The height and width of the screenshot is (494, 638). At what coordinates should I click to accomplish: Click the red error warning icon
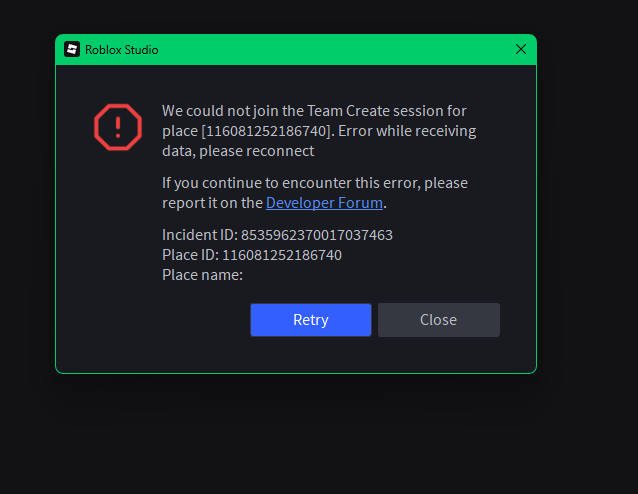(117, 126)
